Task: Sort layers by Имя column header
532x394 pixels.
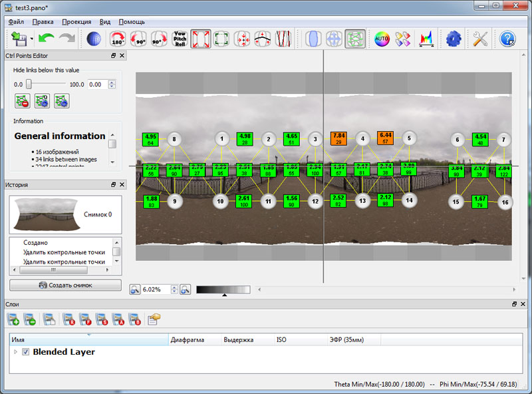Action: [x=88, y=339]
